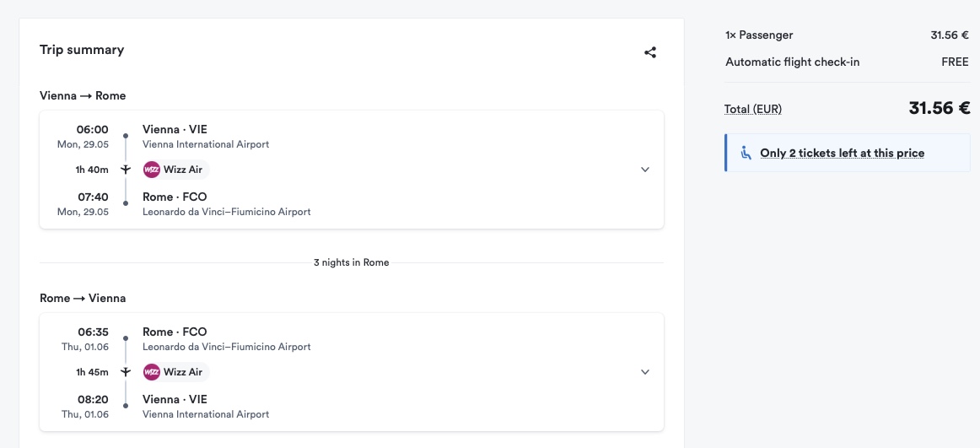Click the bold 31.56 € total price
This screenshot has height=448, width=980.
tap(939, 108)
